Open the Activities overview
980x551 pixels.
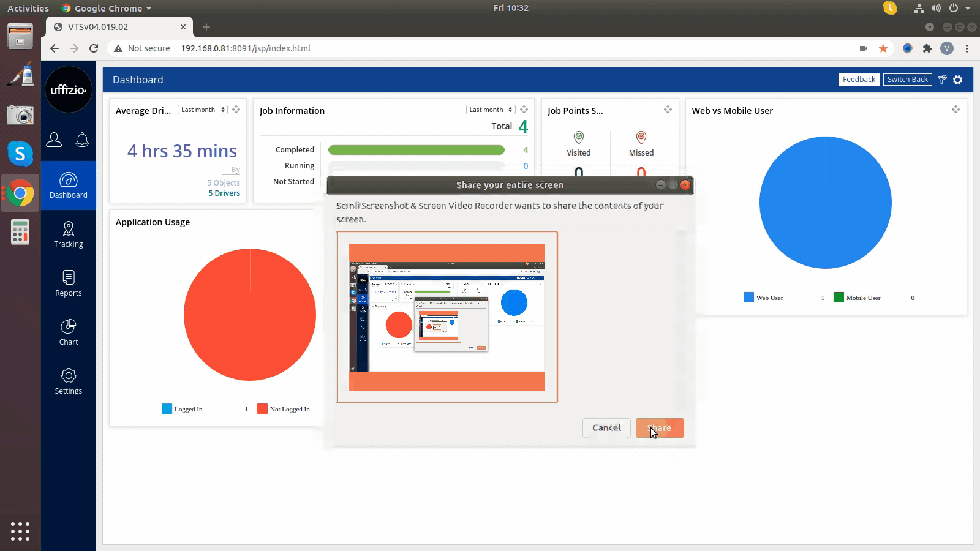[x=28, y=9]
